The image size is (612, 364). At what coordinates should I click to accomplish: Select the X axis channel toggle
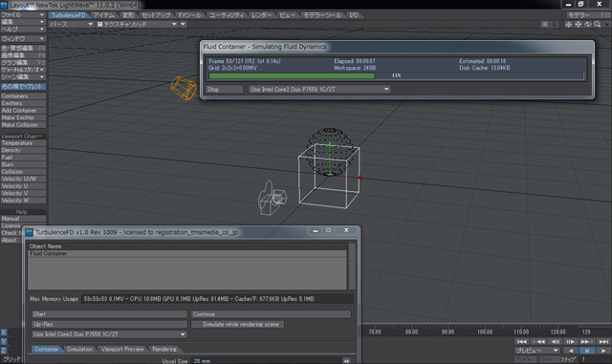tap(4, 332)
